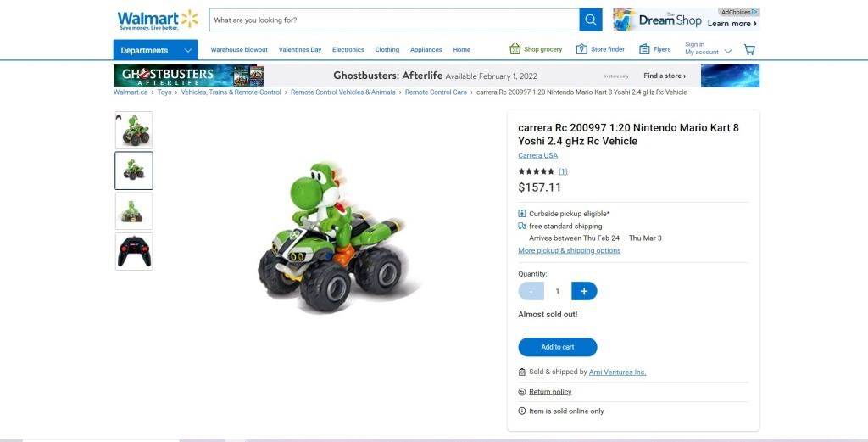The image size is (868, 442).
Task: Click the Add to cart button
Action: (558, 347)
